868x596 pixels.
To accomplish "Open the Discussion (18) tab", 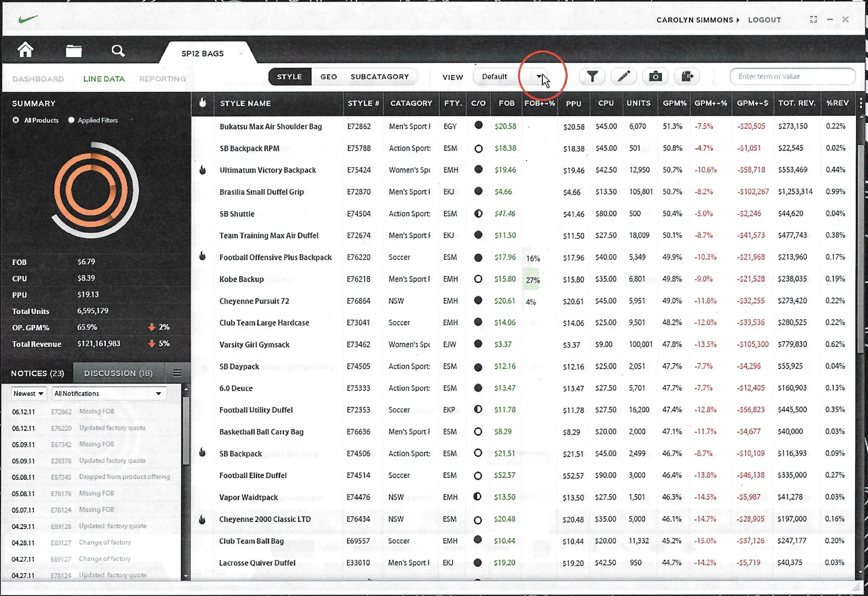I will tap(118, 373).
